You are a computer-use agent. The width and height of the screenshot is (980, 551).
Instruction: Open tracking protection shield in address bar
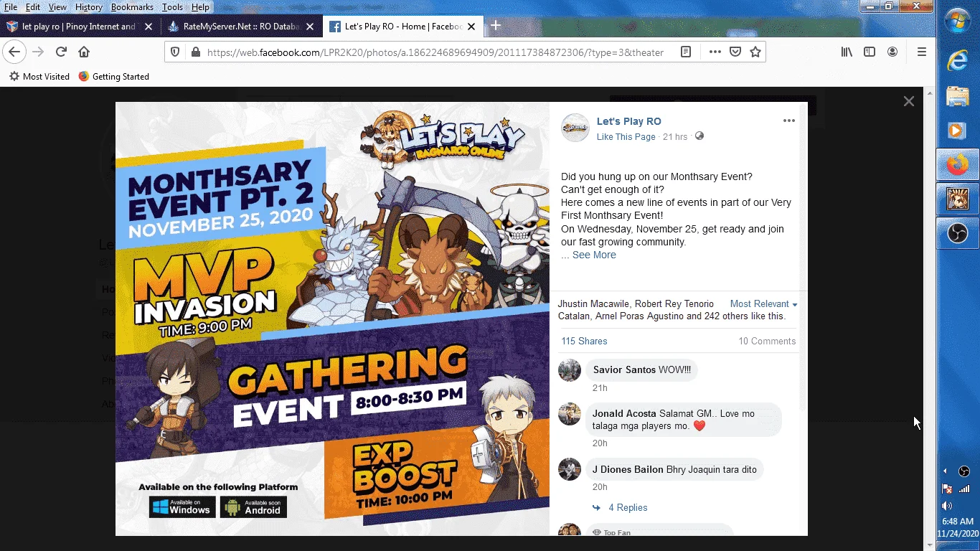pos(176,52)
